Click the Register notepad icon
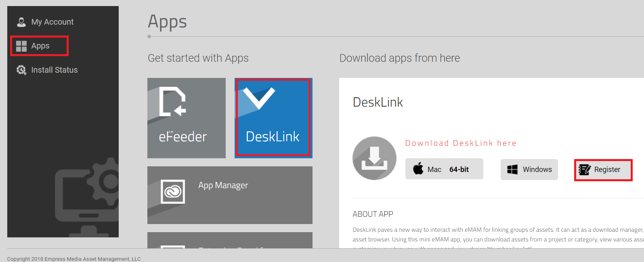The image size is (644, 262). 584,170
